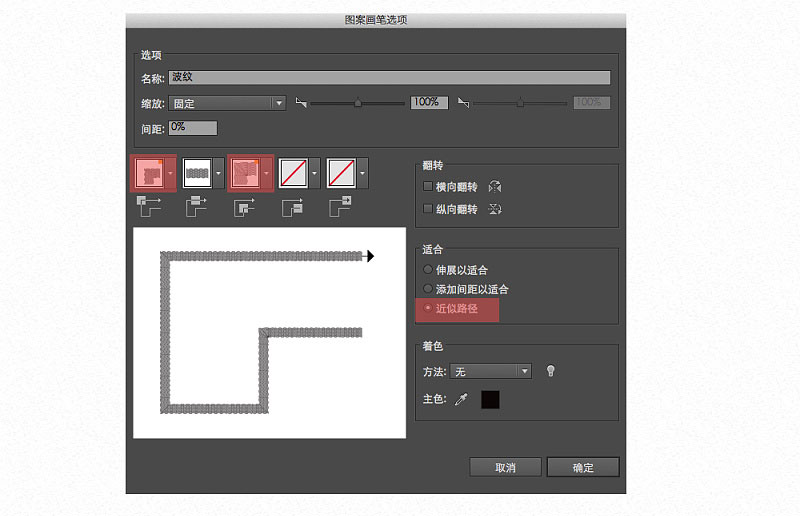Open the start tile dropdown arrow

coord(314,173)
